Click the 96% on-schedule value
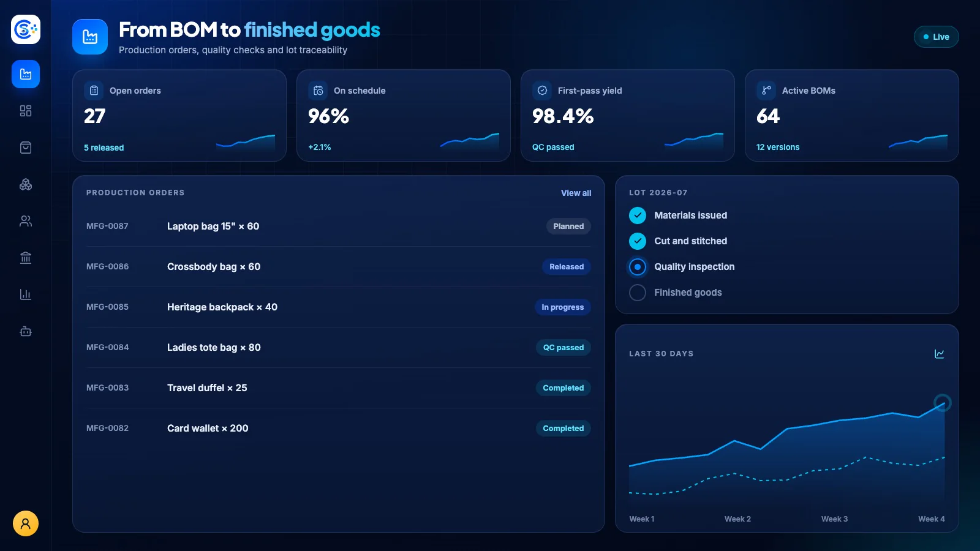980x551 pixels. [328, 116]
